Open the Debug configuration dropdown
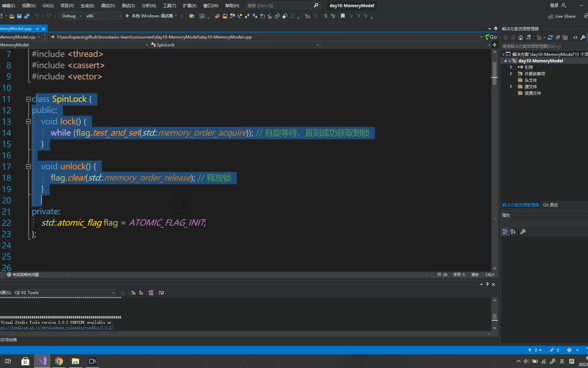The height and width of the screenshot is (368, 588). point(81,16)
